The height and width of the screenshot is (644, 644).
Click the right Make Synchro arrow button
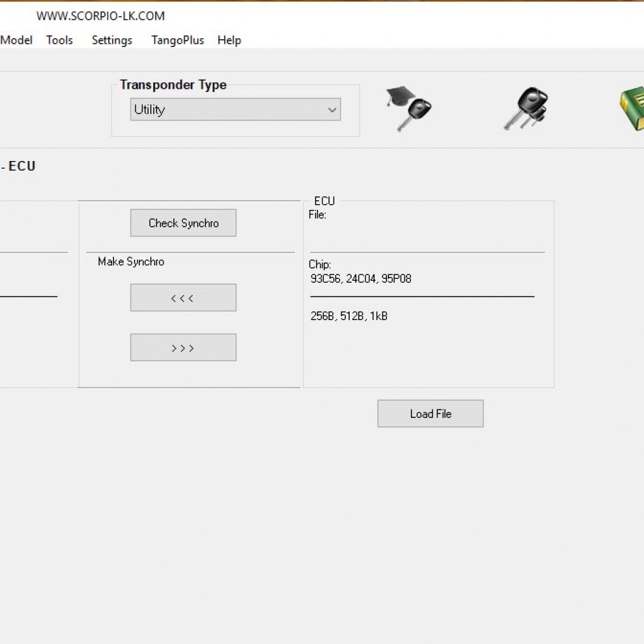point(183,347)
